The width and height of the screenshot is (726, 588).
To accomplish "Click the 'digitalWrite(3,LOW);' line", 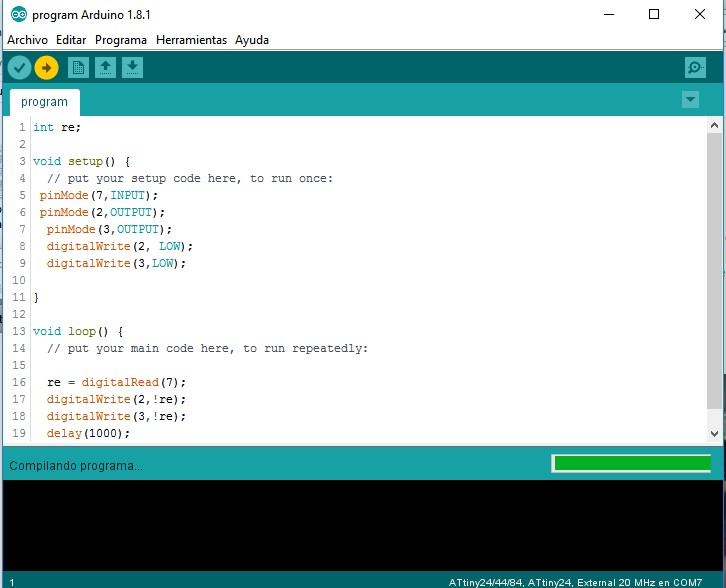I will (x=116, y=263).
